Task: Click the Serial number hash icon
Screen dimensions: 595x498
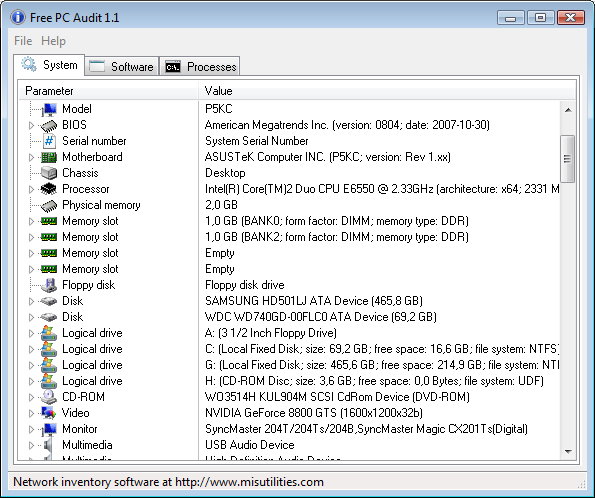Action: pos(49,141)
